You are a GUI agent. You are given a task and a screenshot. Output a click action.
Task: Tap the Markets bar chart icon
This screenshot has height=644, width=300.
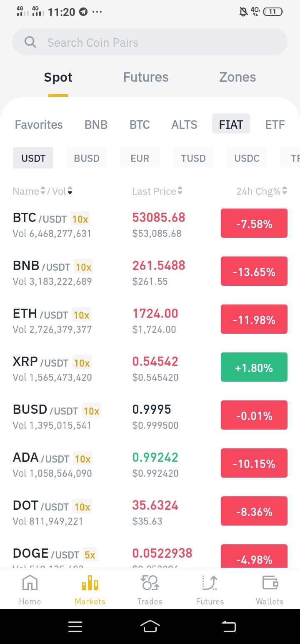[x=90, y=583]
